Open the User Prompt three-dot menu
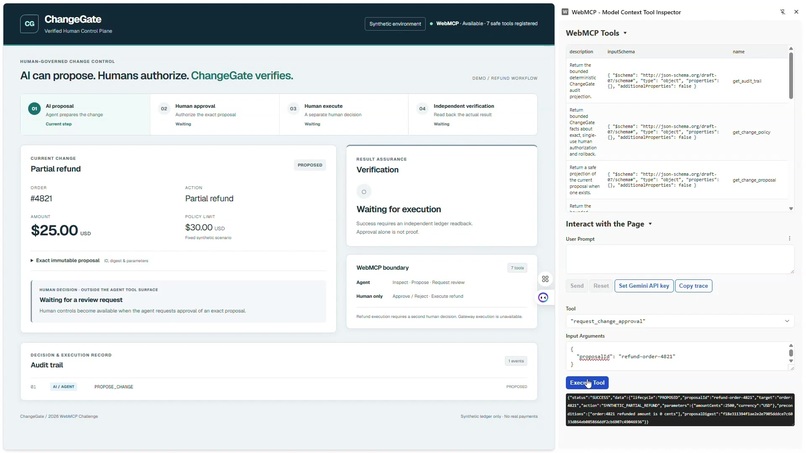Image resolution: width=806 pixels, height=453 pixels. 790,239
